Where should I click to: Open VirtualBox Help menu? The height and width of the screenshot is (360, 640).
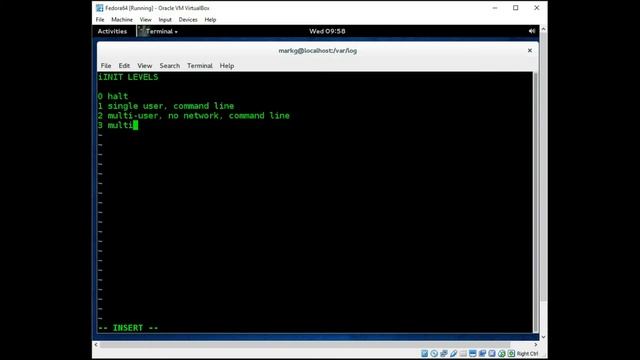point(210,20)
